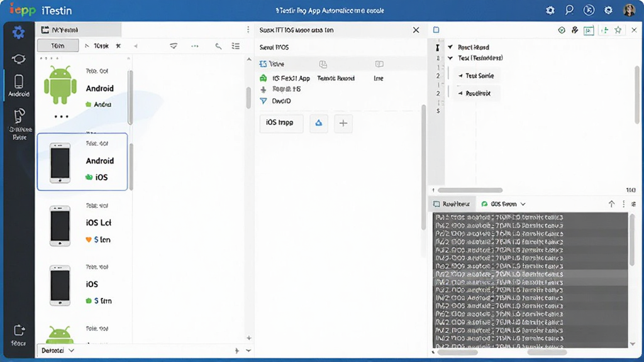This screenshot has height=362, width=644.
Task: Click the three dots below the Android robot card
Action: pos(62,116)
